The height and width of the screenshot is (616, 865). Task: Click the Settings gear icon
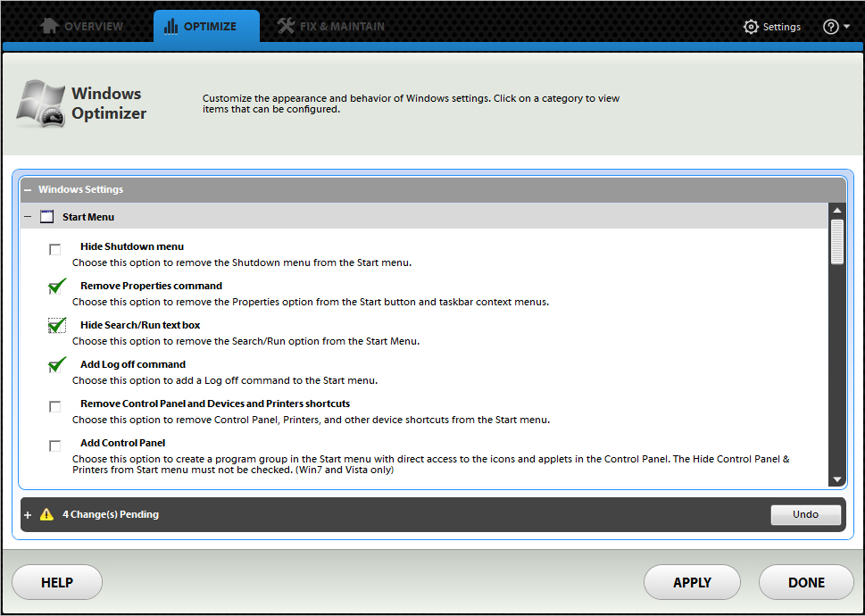click(x=751, y=27)
